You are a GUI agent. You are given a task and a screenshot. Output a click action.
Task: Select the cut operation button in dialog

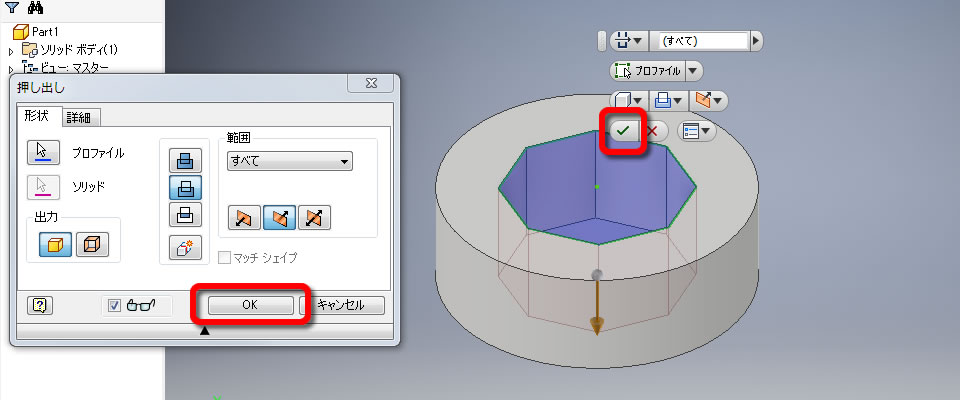185,187
